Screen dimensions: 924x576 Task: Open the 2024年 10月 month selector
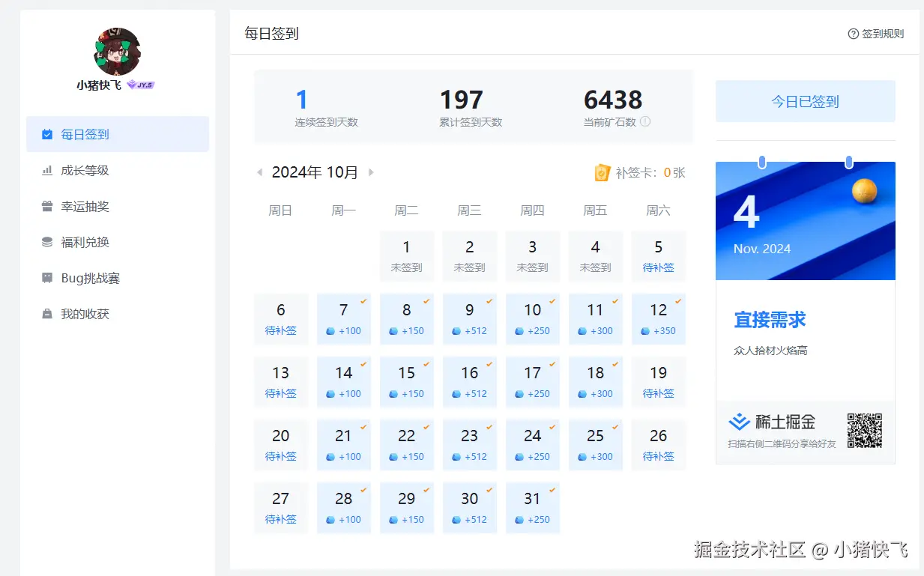click(x=315, y=172)
